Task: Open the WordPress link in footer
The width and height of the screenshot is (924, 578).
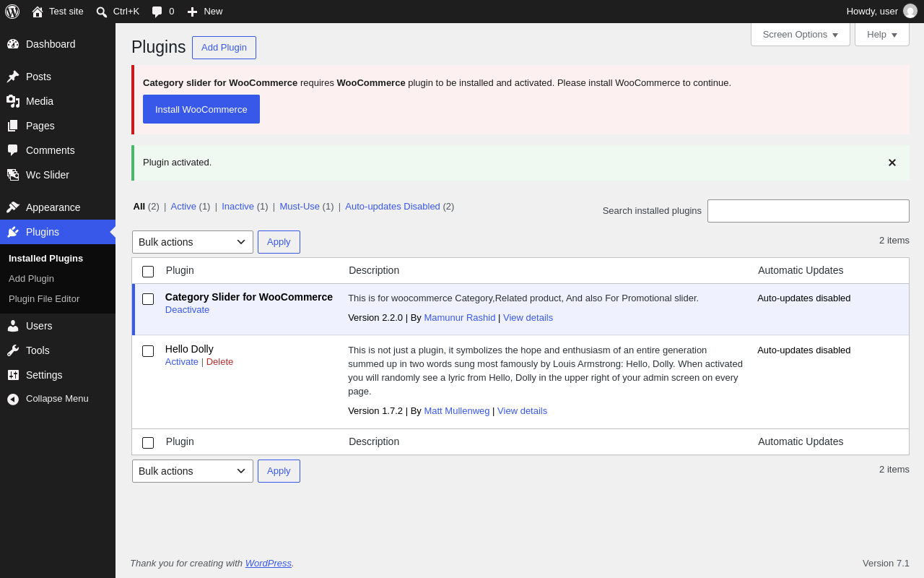Action: [x=269, y=563]
